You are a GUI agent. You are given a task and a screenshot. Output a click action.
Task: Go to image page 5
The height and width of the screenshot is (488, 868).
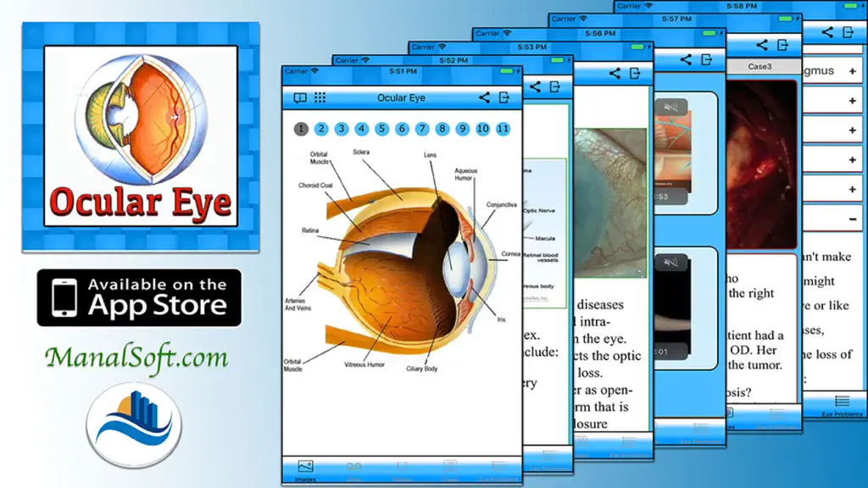pyautogui.click(x=381, y=129)
